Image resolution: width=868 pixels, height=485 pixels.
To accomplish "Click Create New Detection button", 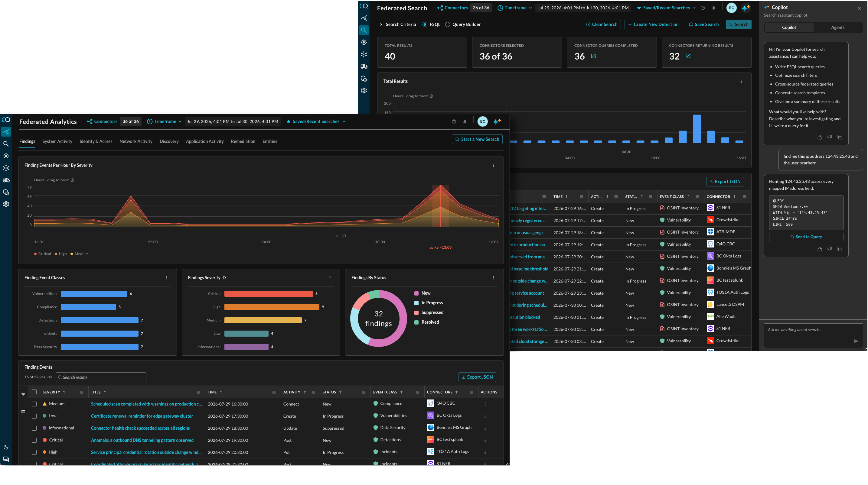I will click(x=653, y=24).
